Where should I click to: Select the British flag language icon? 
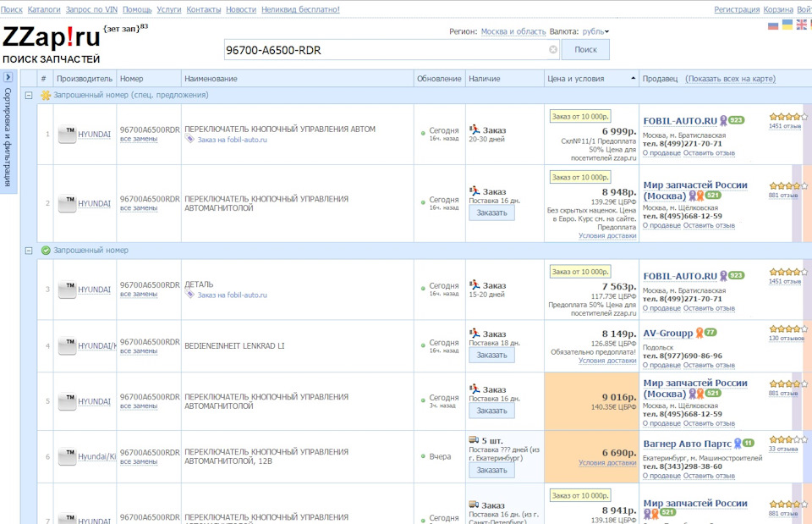801,25
